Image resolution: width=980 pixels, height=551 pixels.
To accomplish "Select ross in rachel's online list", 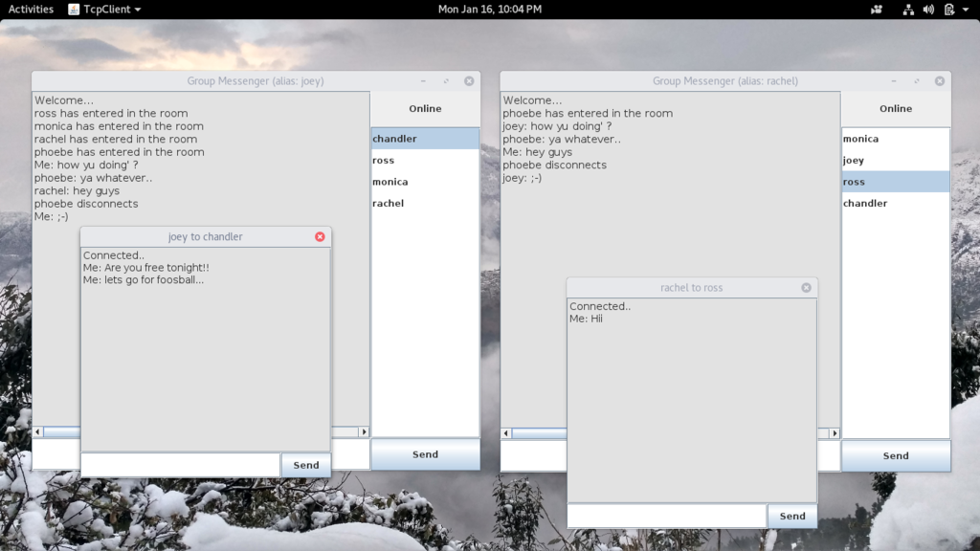I will pos(896,182).
